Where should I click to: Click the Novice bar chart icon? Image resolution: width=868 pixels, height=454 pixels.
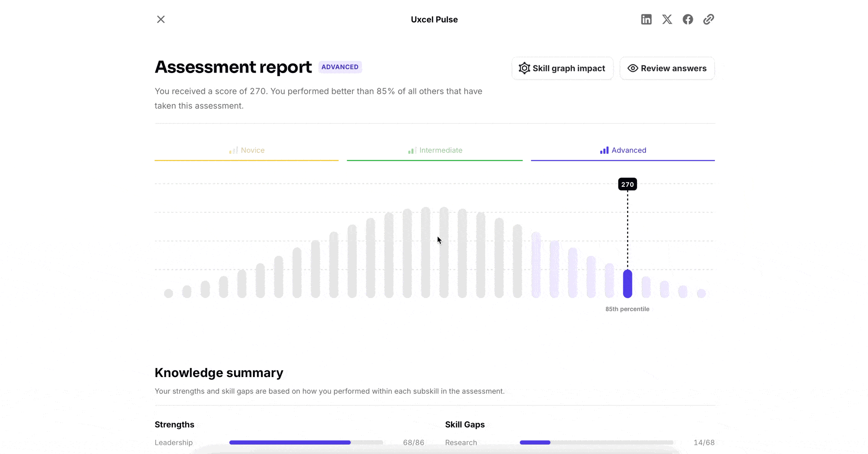click(x=233, y=150)
